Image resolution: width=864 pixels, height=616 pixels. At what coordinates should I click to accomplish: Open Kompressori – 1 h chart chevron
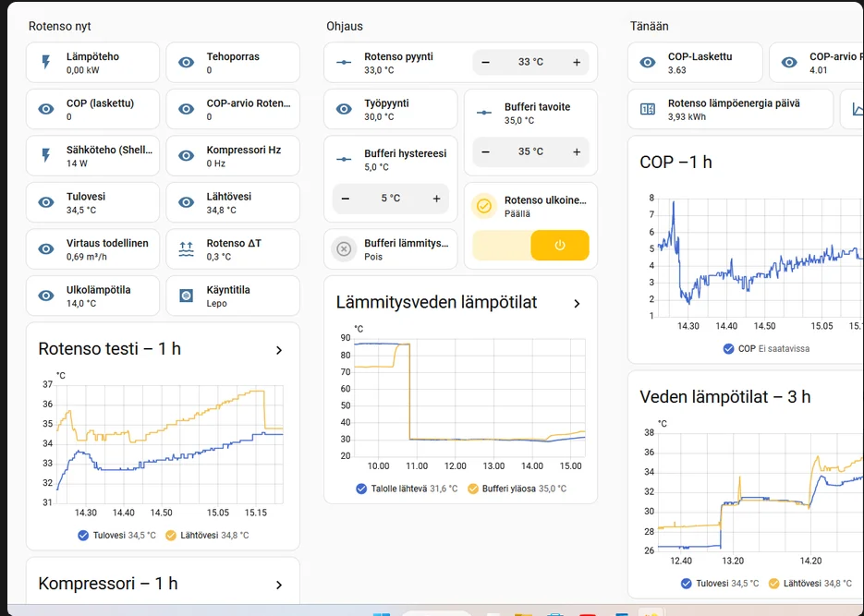pyautogui.click(x=279, y=585)
